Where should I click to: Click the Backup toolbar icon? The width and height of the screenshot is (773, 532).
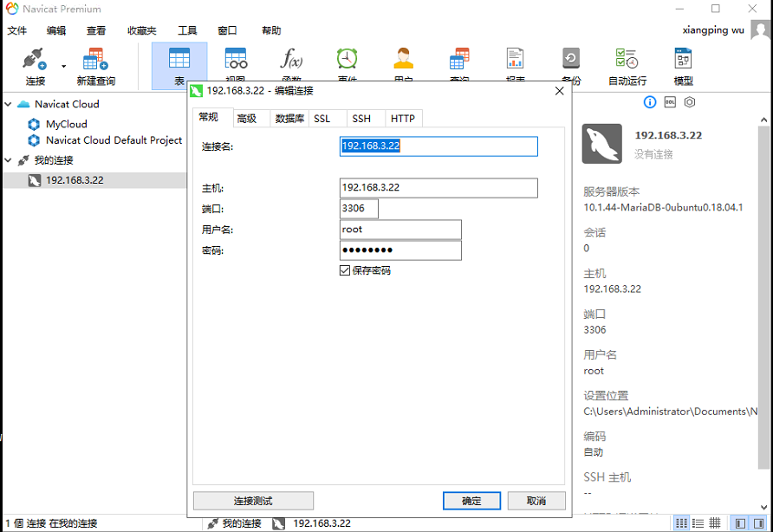(571, 58)
